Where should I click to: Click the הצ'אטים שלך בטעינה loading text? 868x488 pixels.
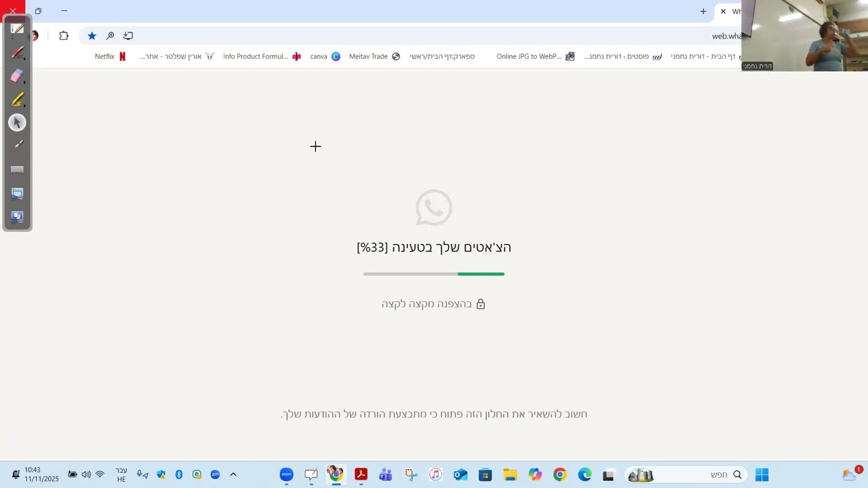pos(434,247)
